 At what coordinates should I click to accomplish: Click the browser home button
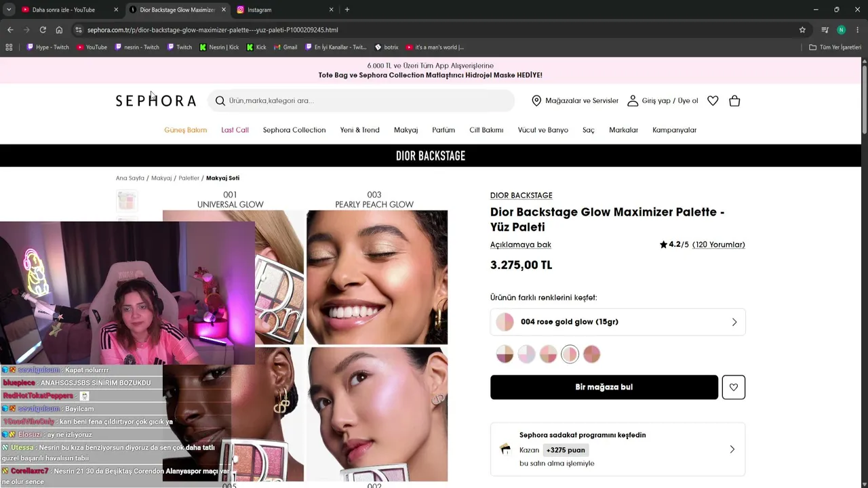coord(59,30)
